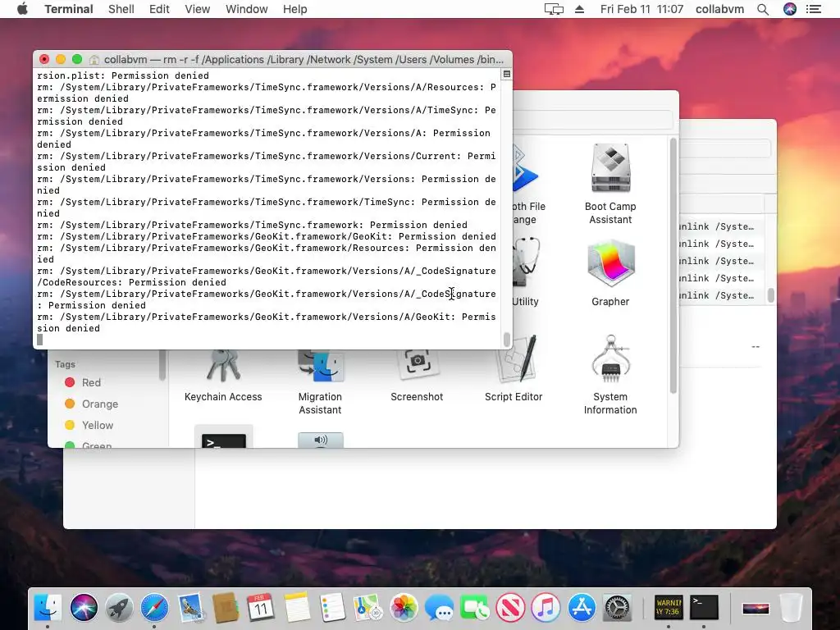Open the Grapher app icon

(x=610, y=263)
